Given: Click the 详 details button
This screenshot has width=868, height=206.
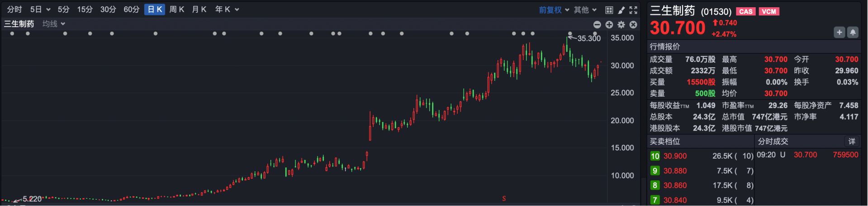Looking at the screenshot, I should coord(852,141).
